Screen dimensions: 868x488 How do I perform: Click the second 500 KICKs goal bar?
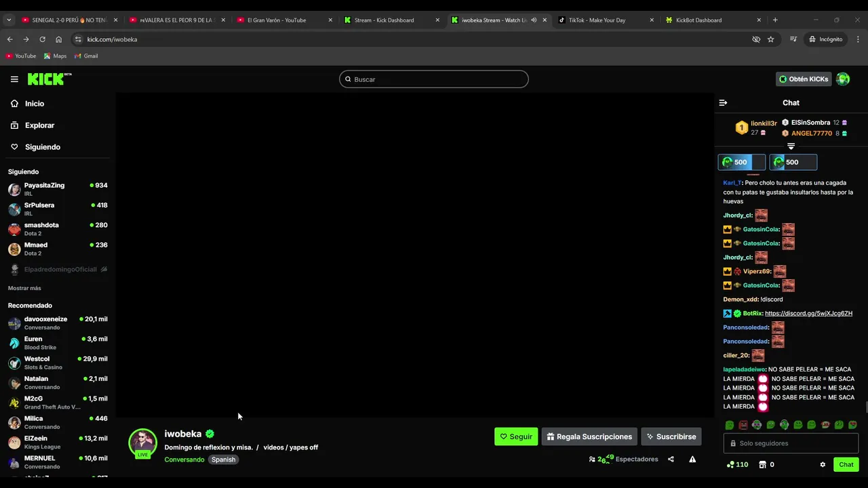(793, 162)
